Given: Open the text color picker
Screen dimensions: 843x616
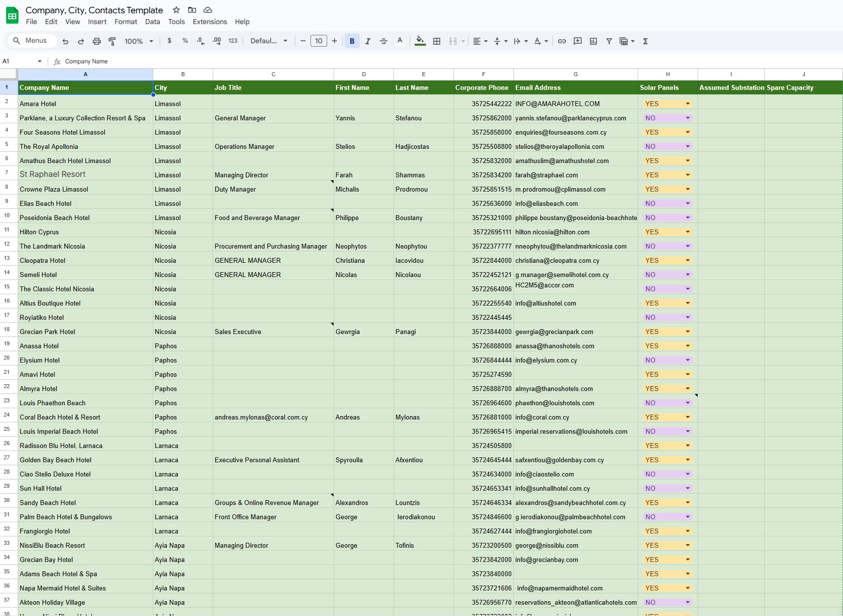Looking at the screenshot, I should point(400,41).
